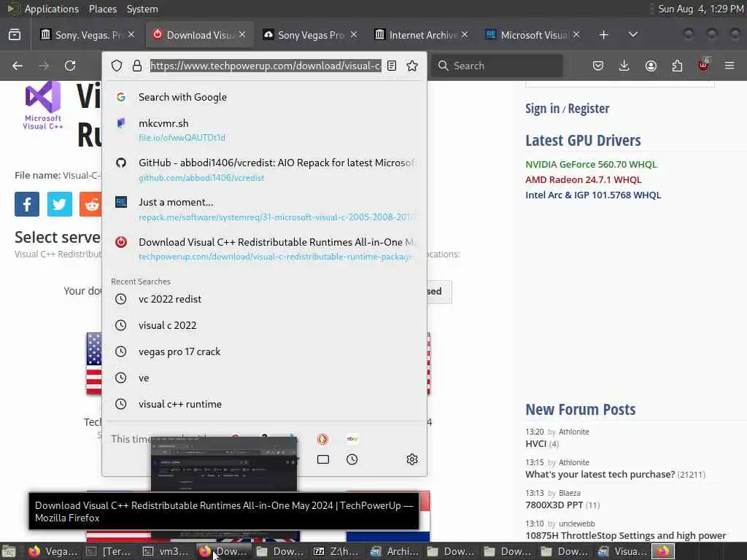Click the clock Sun Aug 4, 1:29 PM
The image size is (747, 560).
701,9
